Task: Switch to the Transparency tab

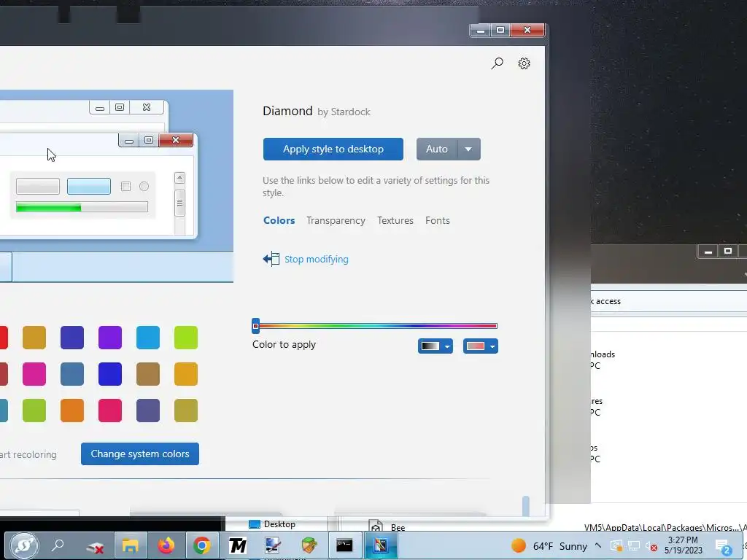Action: tap(336, 220)
